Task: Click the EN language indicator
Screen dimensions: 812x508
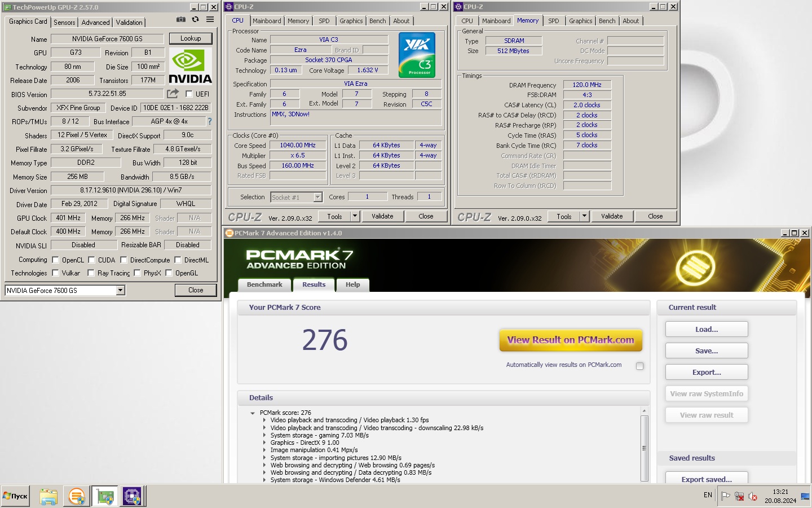Action: click(708, 495)
